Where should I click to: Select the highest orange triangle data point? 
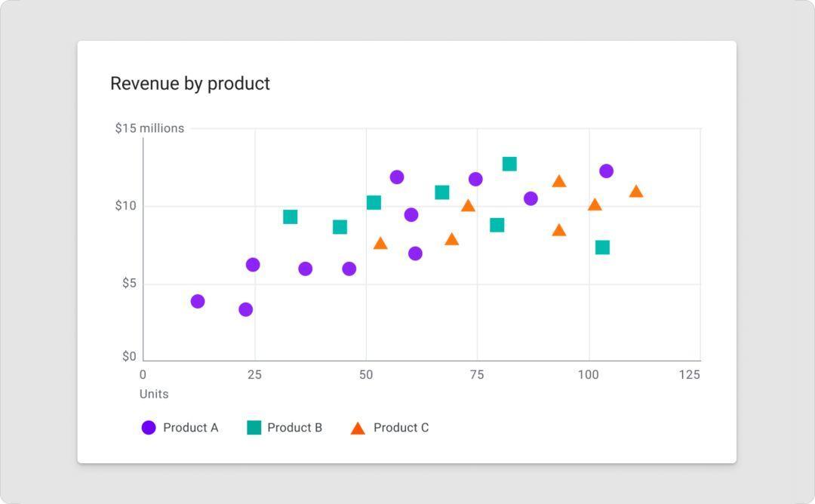(x=559, y=182)
